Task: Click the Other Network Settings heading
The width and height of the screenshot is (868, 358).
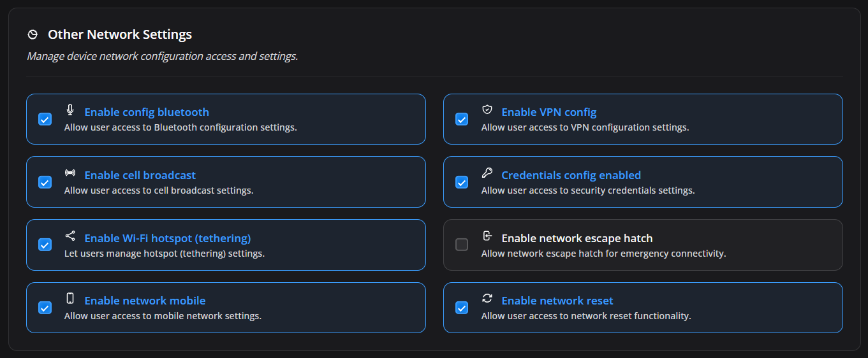Action: click(120, 34)
